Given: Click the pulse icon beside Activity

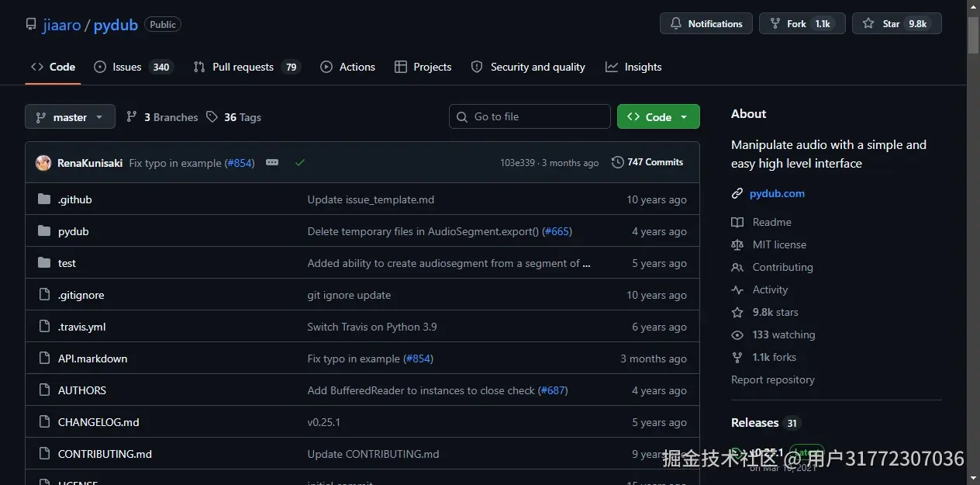Looking at the screenshot, I should point(737,289).
